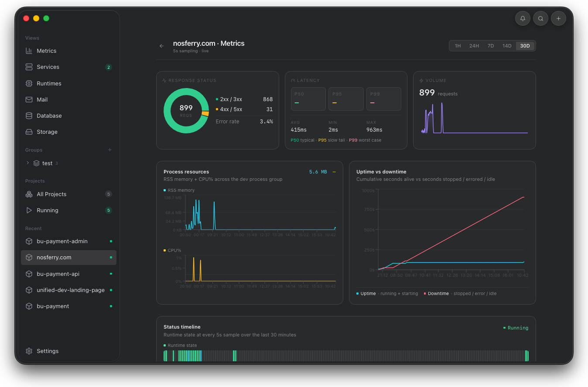588x387 pixels.
Task: Click the Runtime state timeline bar
Action: point(346,356)
